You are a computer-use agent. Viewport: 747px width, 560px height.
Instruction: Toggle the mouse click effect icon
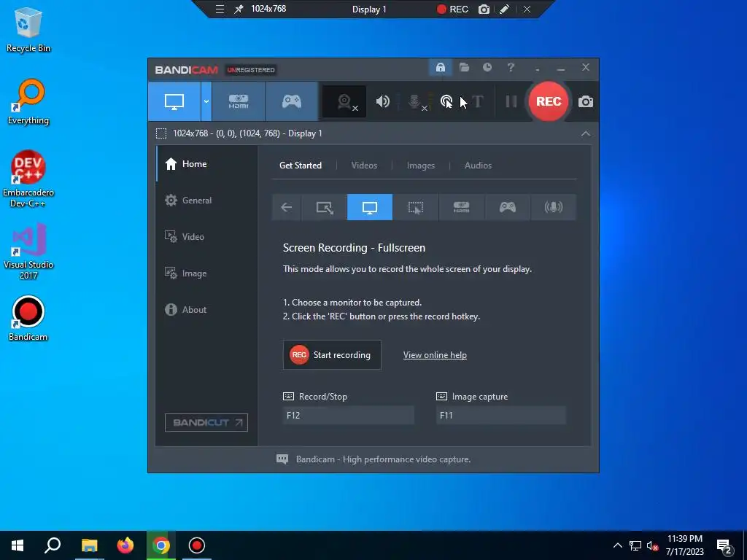pos(446,101)
